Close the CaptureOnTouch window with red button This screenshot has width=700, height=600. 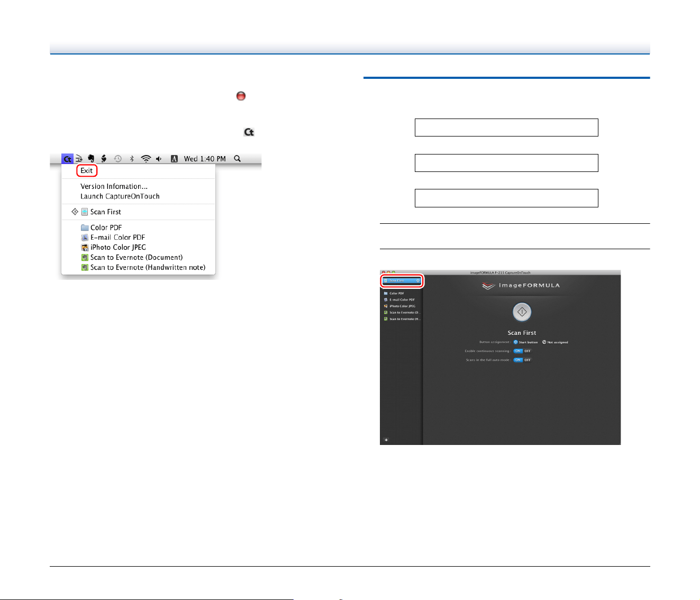coord(384,272)
